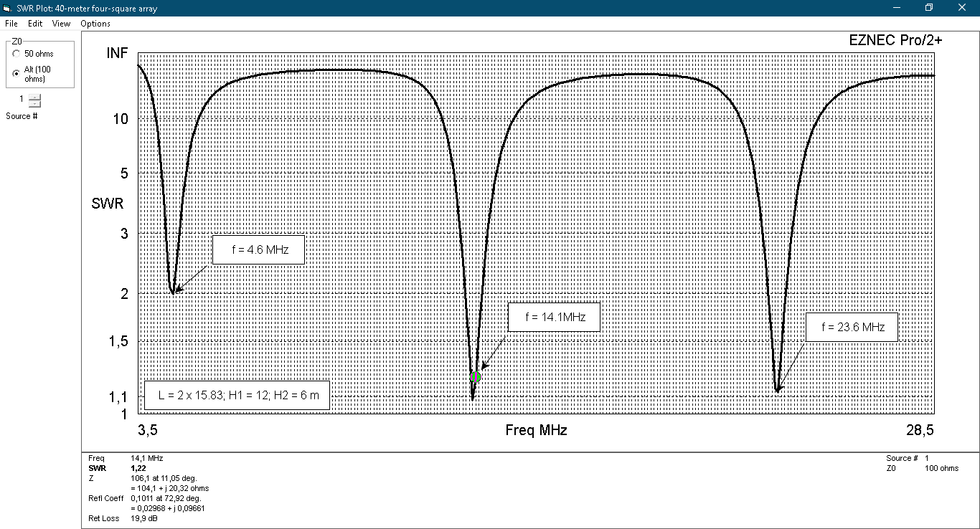Click the green frequency cursor marker on curve

tap(475, 377)
